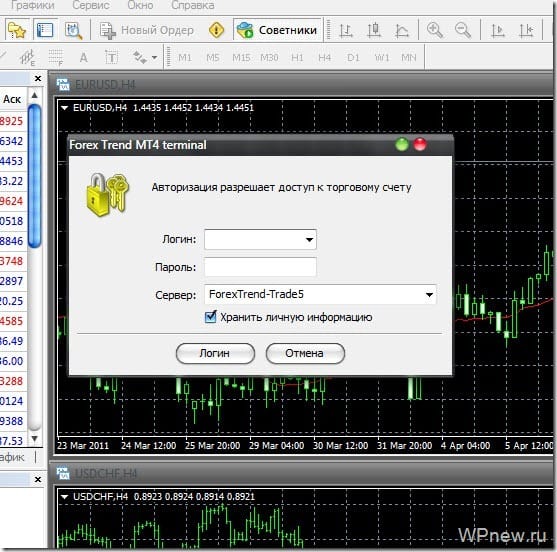Expand the Сервер ForexTrend-Trade5 dropdown
The width and height of the screenshot is (557, 552).
pos(429,294)
